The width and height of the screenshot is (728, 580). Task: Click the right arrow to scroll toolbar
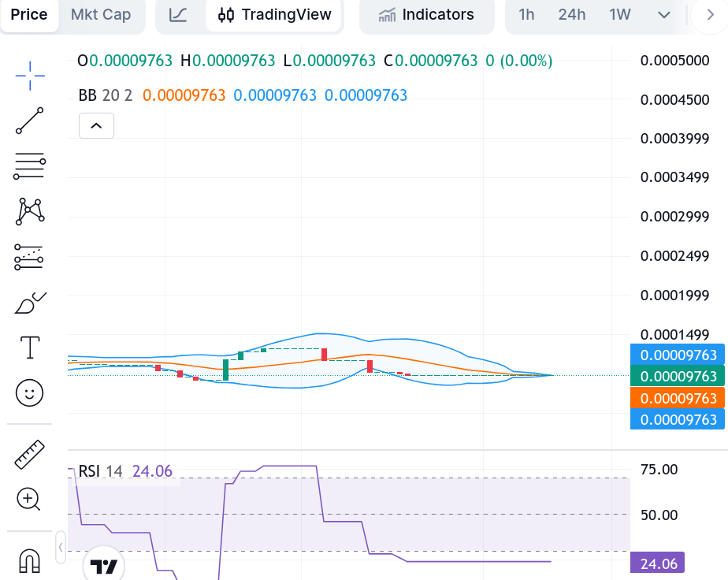pyautogui.click(x=710, y=15)
